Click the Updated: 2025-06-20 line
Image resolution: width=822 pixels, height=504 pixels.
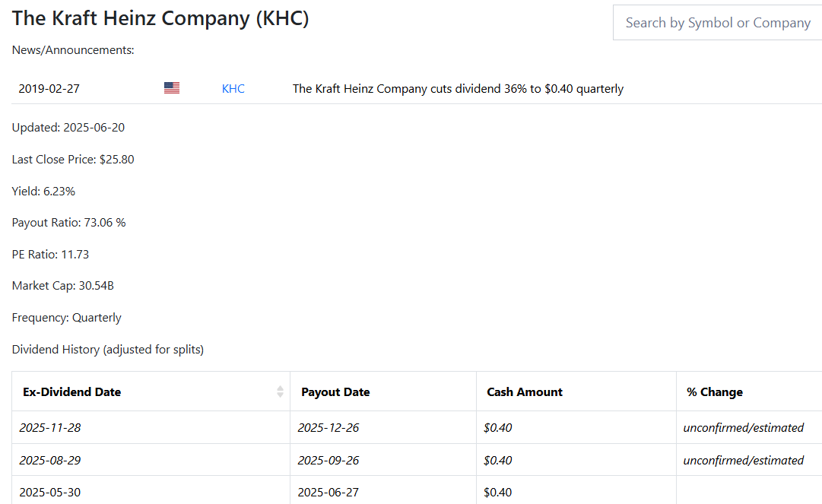[68, 127]
